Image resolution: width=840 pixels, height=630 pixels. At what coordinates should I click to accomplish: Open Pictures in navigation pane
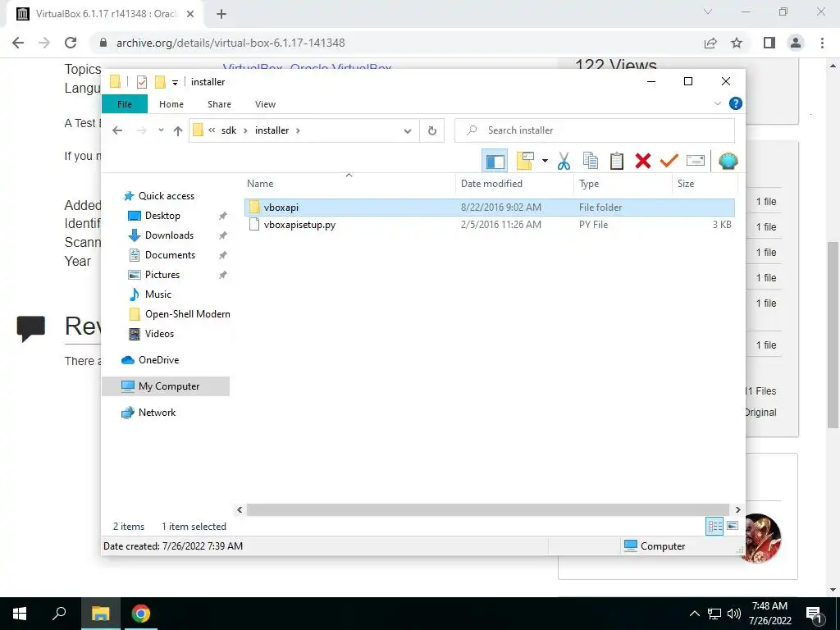click(162, 275)
